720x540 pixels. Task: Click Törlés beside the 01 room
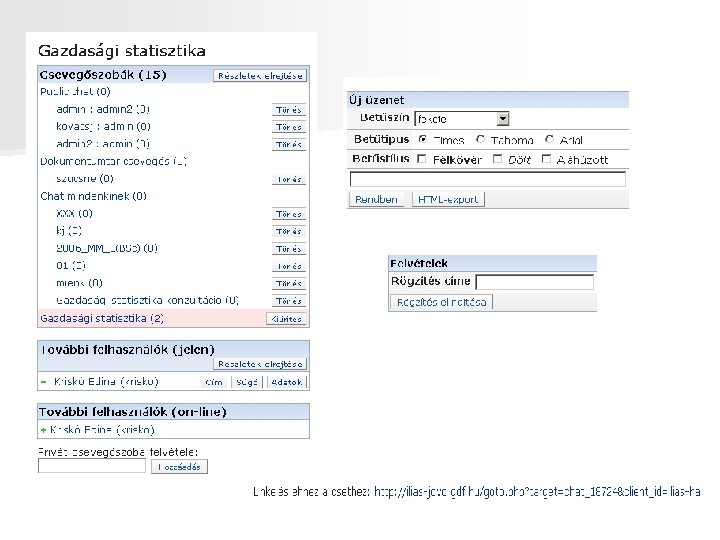point(288,266)
